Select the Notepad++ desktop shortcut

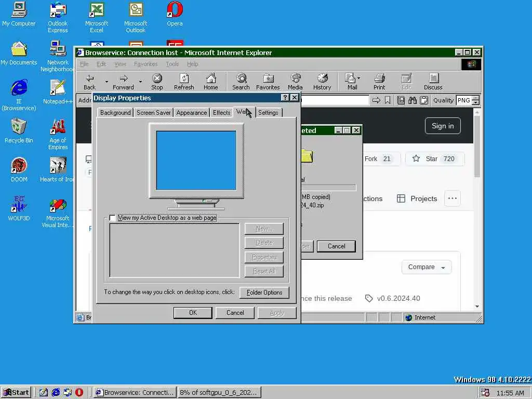tap(58, 91)
